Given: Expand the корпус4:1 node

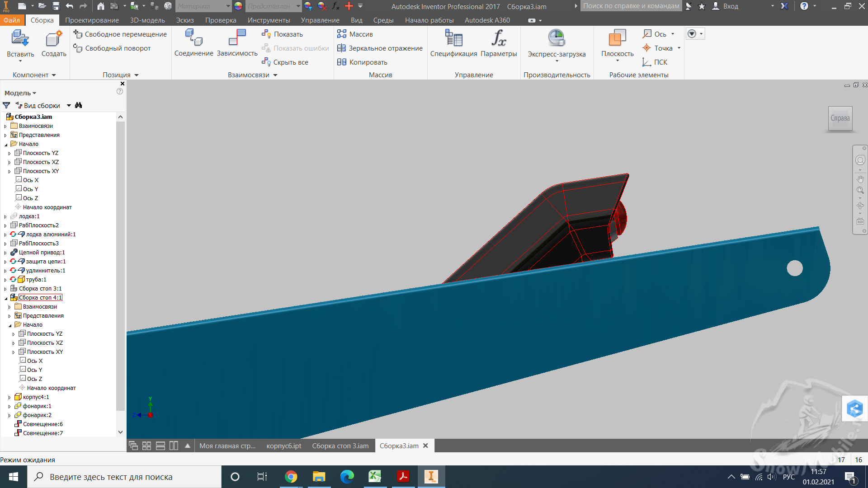Looking at the screenshot, I should point(9,397).
